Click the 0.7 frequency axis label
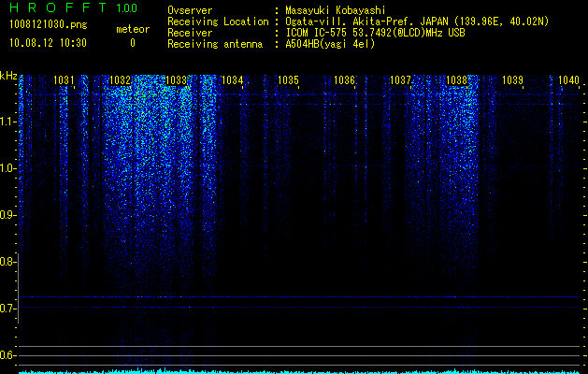Screen dimensions: 588x374 tap(7, 309)
